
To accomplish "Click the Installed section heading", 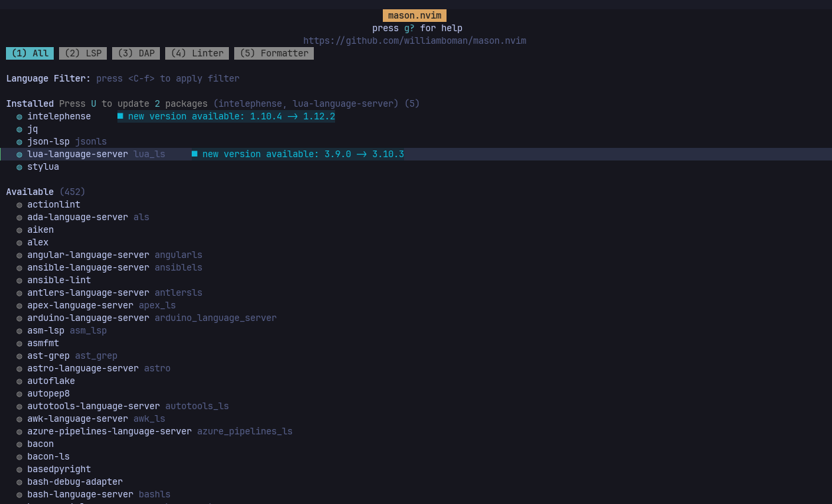I will pyautogui.click(x=30, y=104).
